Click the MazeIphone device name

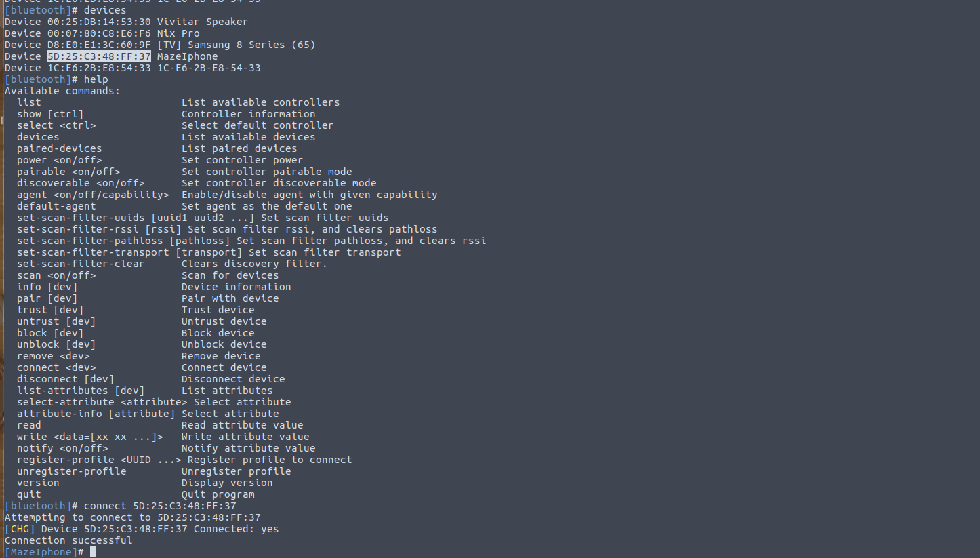pos(187,56)
